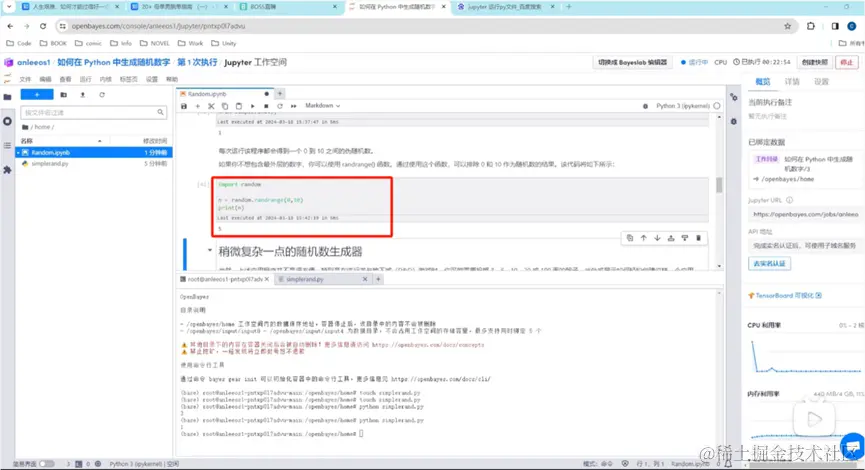Screen dimensions: 865x470
Task: Click the Jupyter URL info icon
Action: [789, 200]
